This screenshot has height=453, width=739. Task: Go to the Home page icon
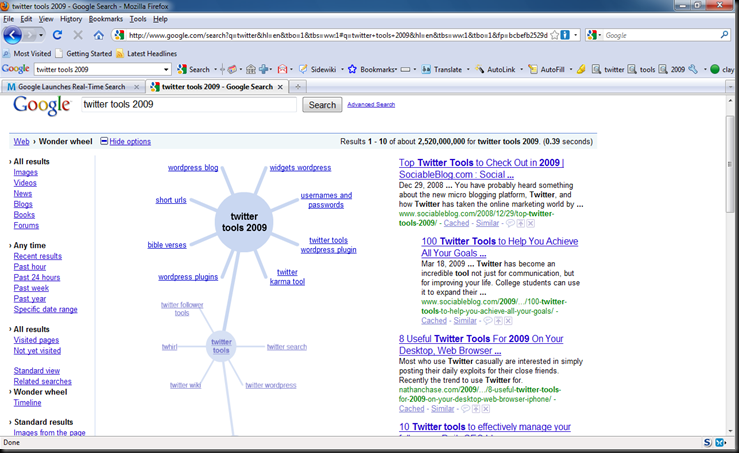click(x=99, y=35)
